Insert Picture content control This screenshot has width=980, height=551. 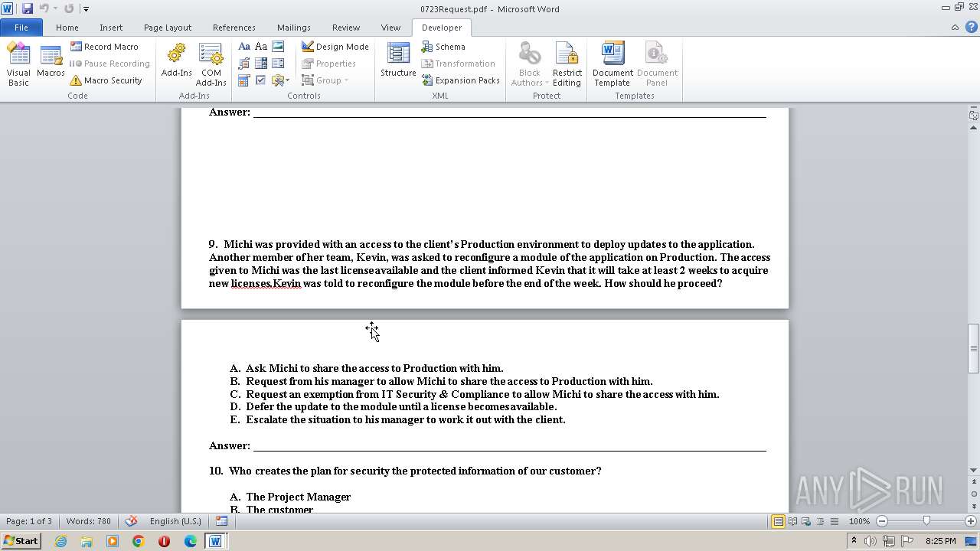pyautogui.click(x=278, y=47)
